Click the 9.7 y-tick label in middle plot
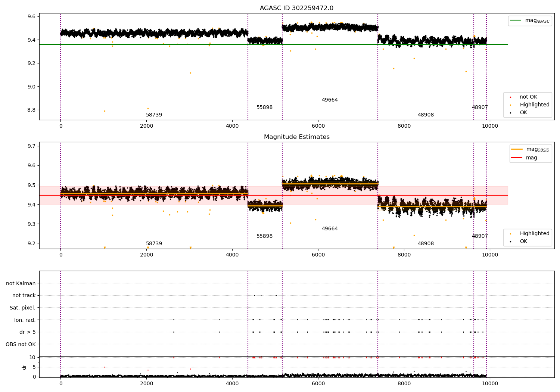560x392 pixels. (x=31, y=146)
